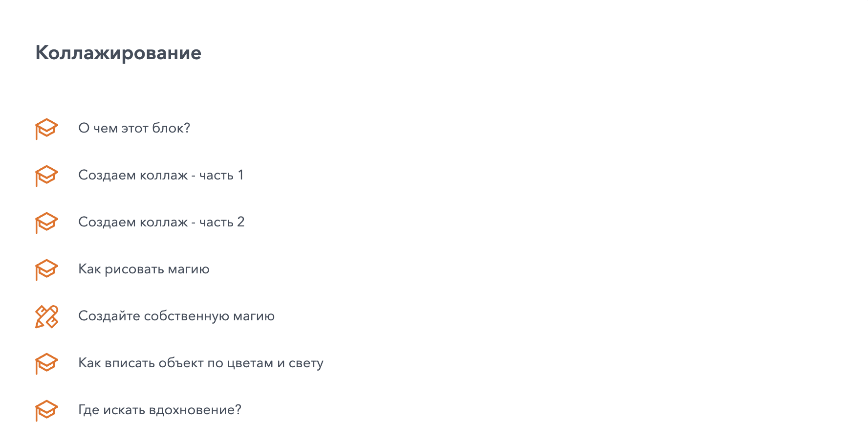
Task: Go to 'Создаем коллаж - часть 2'
Action: [x=161, y=222]
